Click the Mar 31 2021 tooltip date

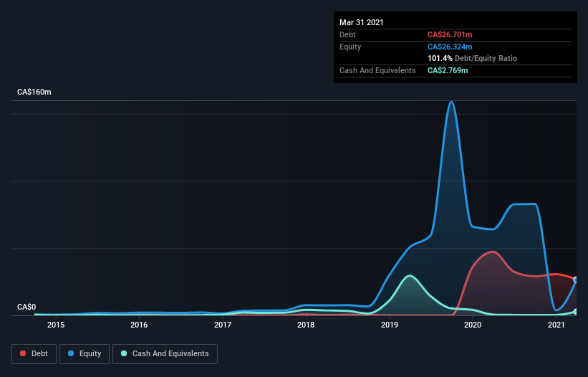pos(362,22)
